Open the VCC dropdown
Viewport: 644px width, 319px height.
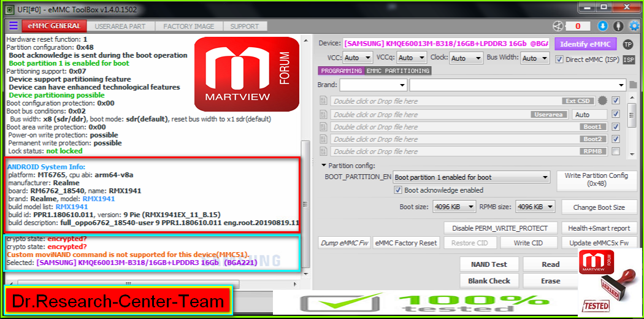tap(358, 58)
